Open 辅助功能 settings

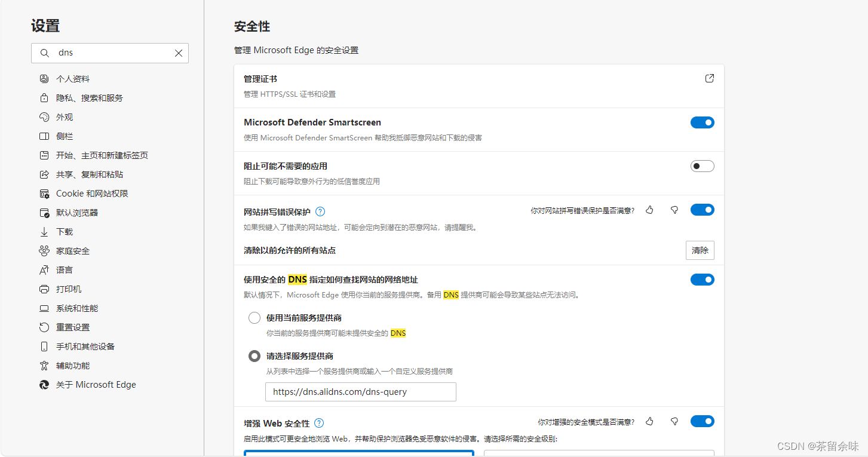(x=73, y=366)
